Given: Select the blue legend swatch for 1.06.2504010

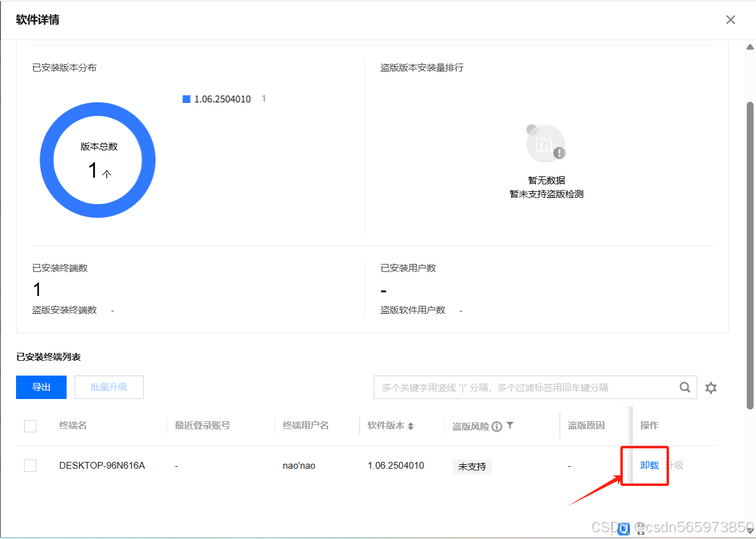Looking at the screenshot, I should click(185, 98).
